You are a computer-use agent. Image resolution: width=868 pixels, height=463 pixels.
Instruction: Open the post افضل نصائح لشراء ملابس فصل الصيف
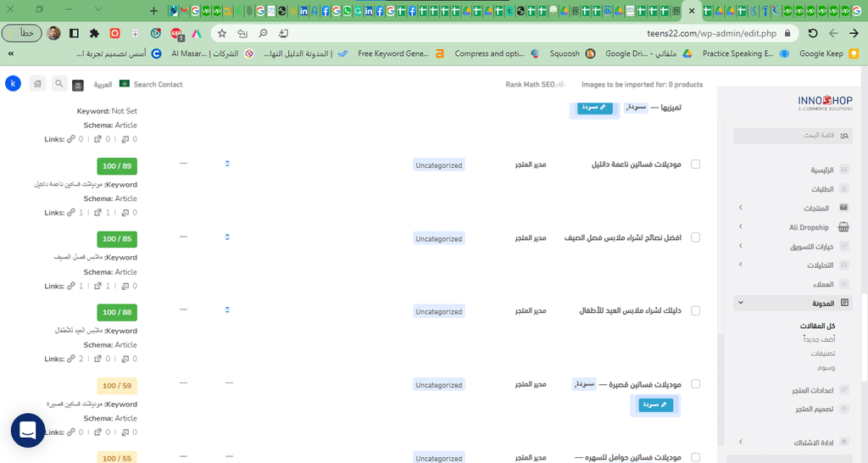(623, 237)
